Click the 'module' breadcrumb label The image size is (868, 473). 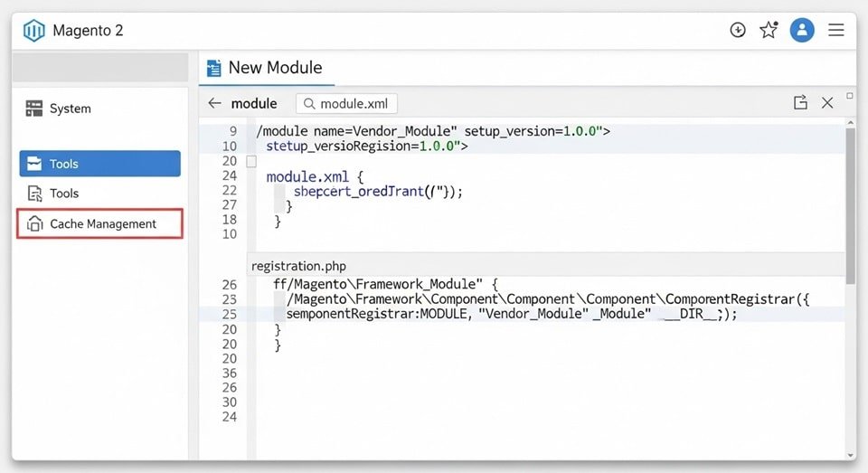pos(254,104)
